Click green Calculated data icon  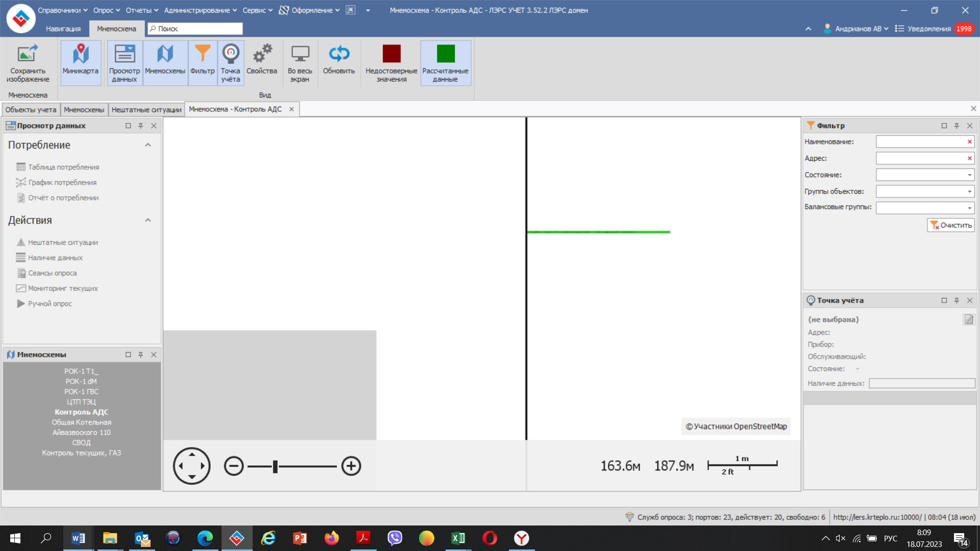click(445, 54)
